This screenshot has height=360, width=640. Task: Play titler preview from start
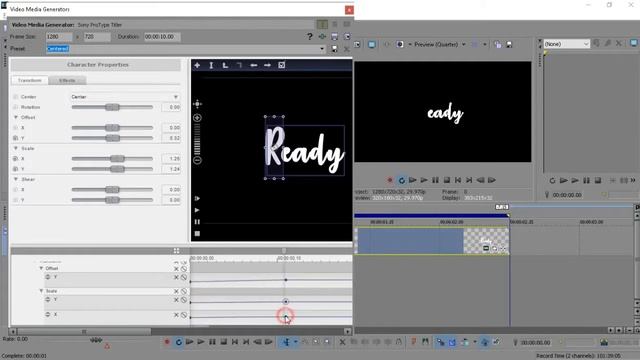(x=197, y=198)
